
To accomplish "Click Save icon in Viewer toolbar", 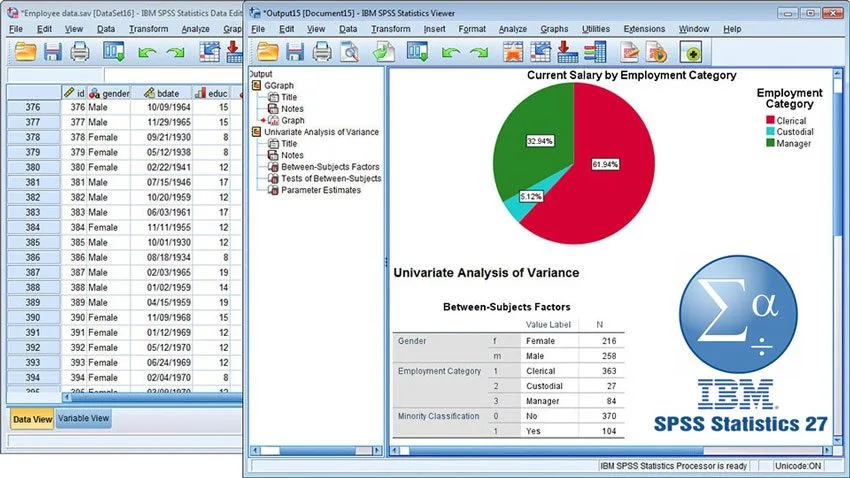I will 295,52.
